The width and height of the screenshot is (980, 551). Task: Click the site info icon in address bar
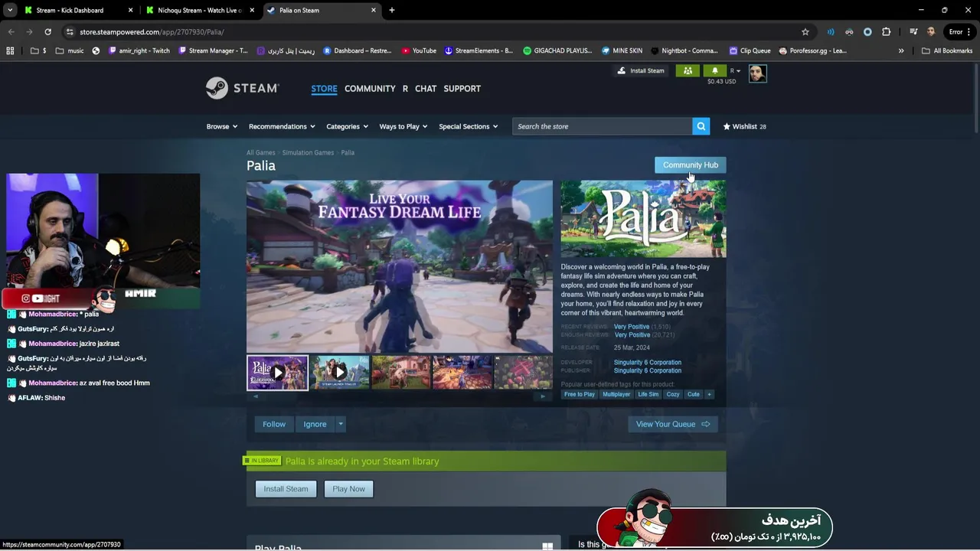pyautogui.click(x=70, y=32)
